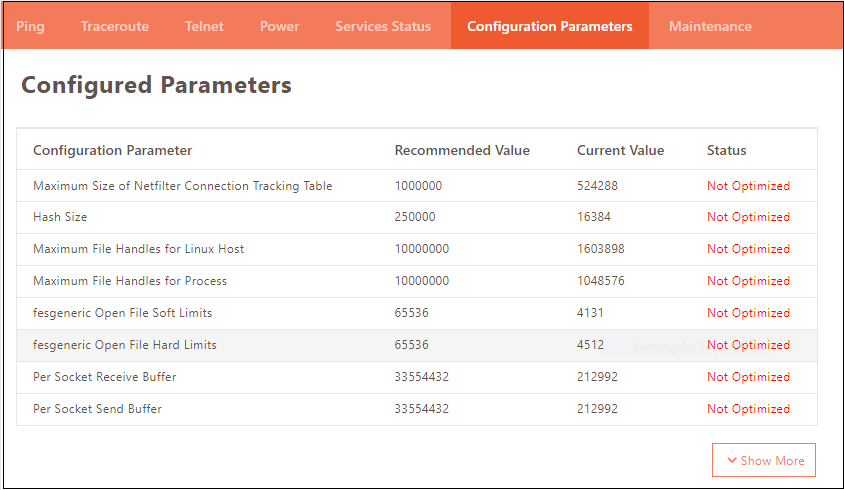Select the Hash Size row

(60, 217)
